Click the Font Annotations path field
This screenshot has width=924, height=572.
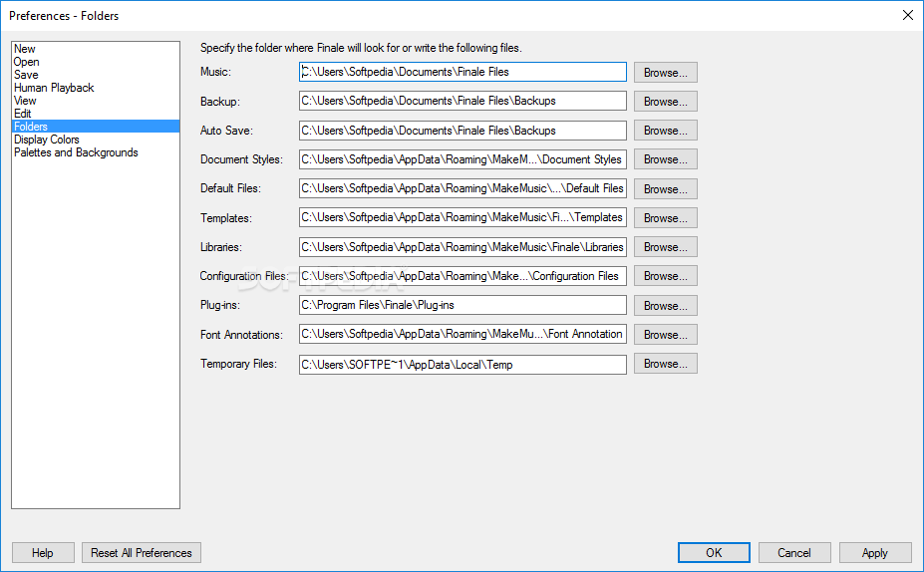point(462,334)
